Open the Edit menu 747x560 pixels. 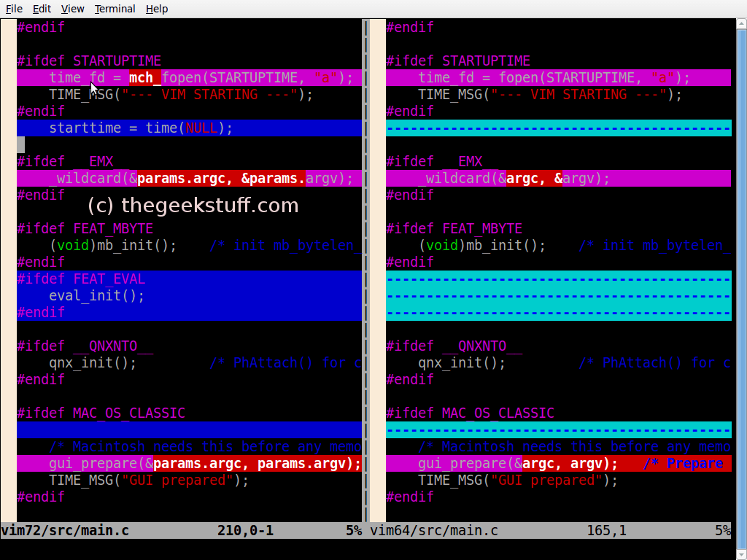click(42, 8)
